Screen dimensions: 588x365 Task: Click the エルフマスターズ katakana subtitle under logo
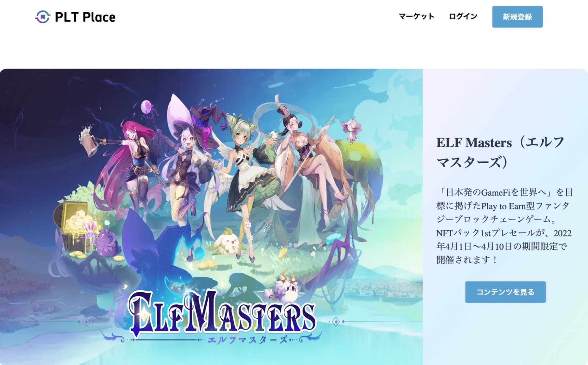(247, 340)
